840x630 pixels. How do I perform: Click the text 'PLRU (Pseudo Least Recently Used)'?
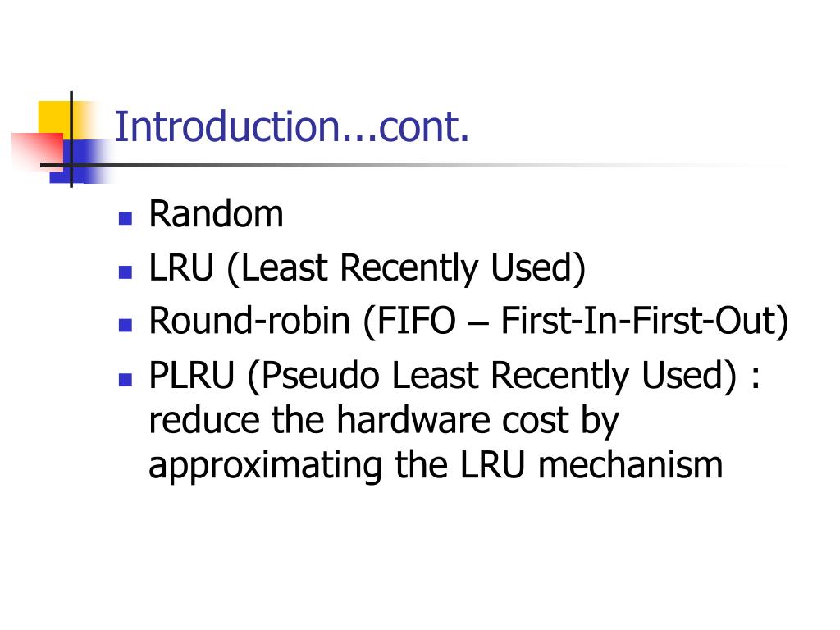click(x=443, y=376)
